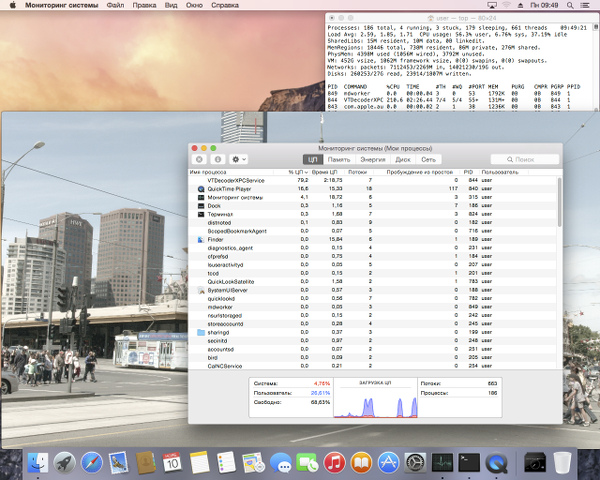The width and height of the screenshot is (600, 480).
Task: Open App Store from the Dock
Action: pos(388,462)
